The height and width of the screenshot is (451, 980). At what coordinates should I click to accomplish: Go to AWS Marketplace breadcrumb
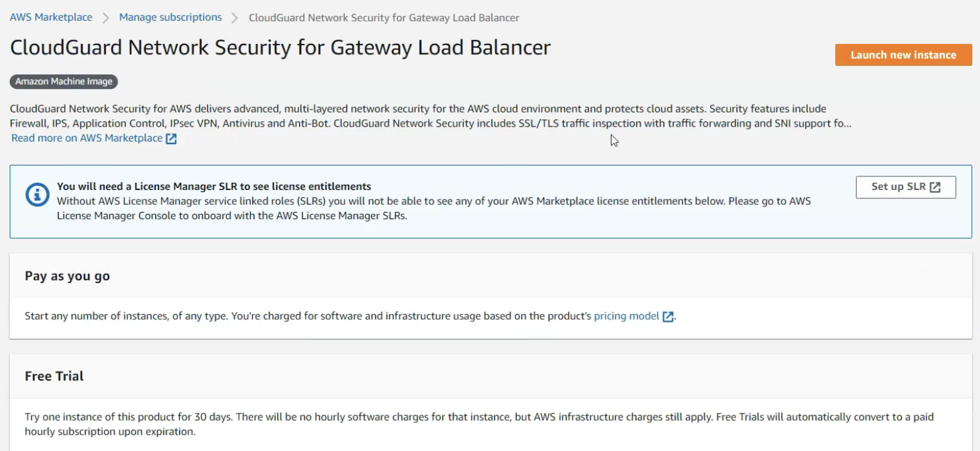pos(51,17)
